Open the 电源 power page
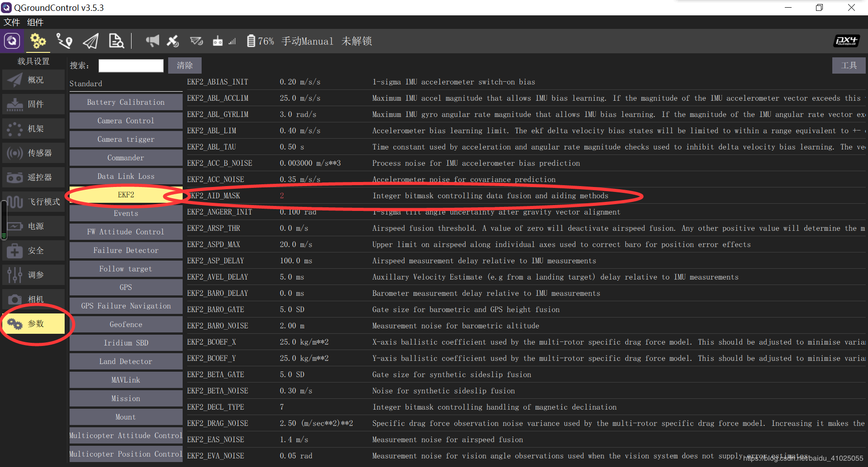This screenshot has height=467, width=868. coord(33,226)
